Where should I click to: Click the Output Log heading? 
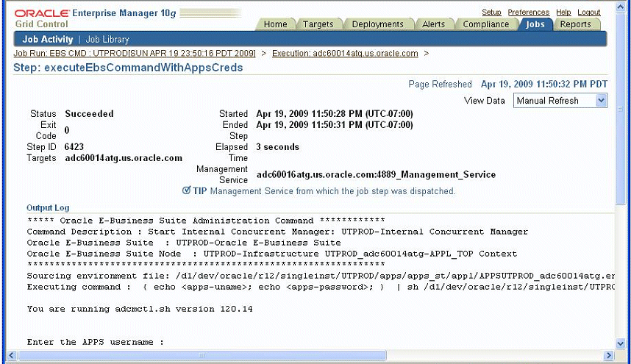coord(48,207)
